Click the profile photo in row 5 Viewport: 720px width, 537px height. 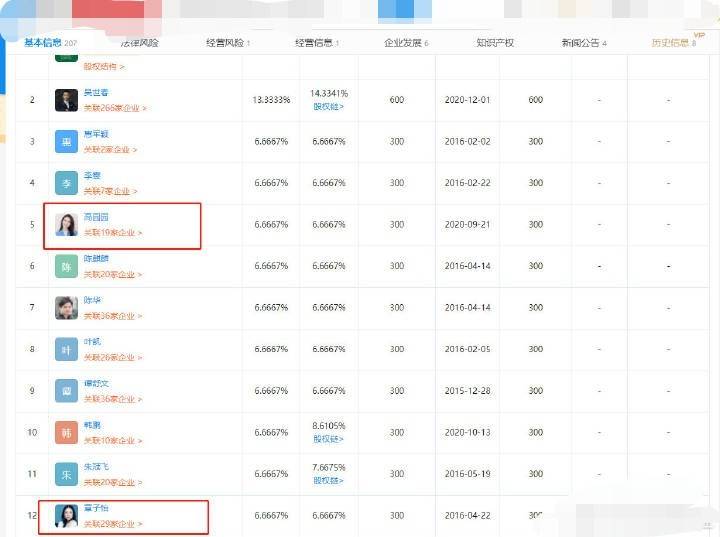[67, 225]
